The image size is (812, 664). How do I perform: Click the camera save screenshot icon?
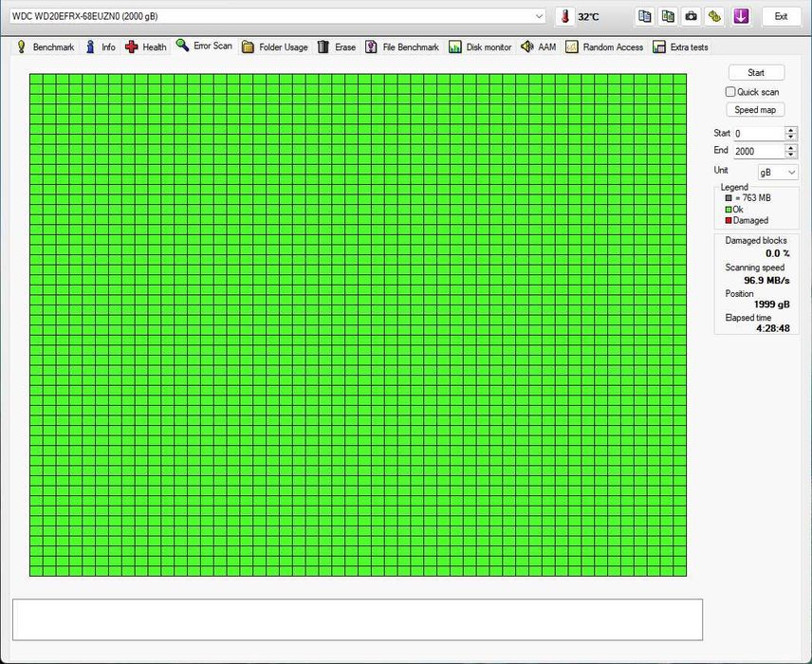[692, 16]
